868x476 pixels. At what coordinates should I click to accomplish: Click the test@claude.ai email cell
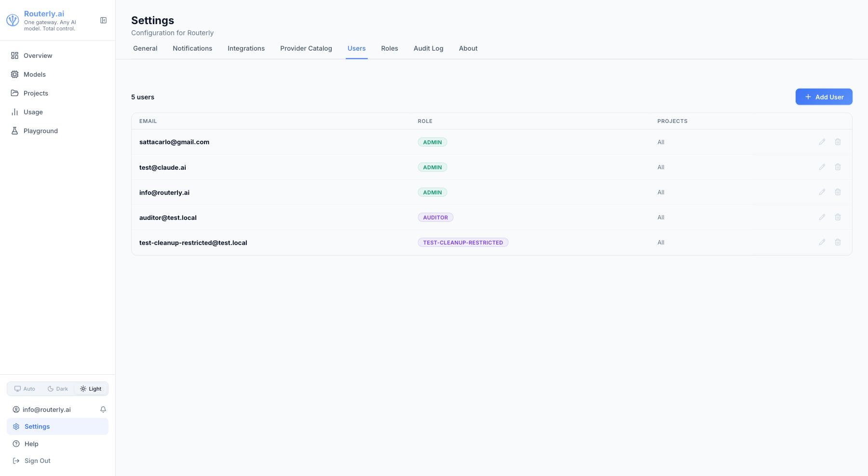point(163,167)
